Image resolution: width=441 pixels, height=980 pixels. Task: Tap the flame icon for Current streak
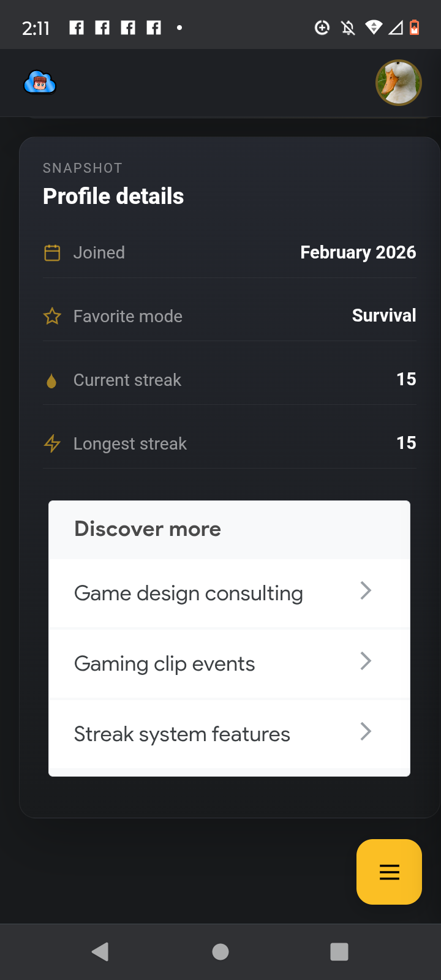tap(51, 381)
